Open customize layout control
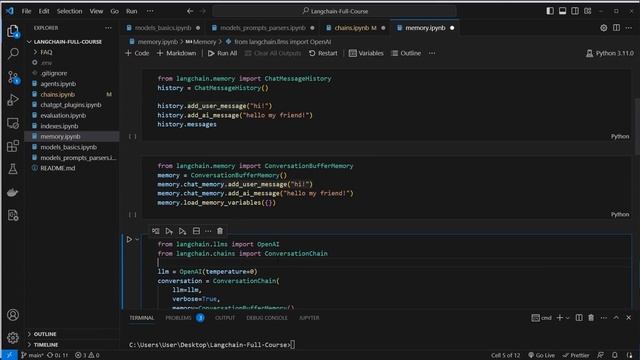 coord(587,11)
